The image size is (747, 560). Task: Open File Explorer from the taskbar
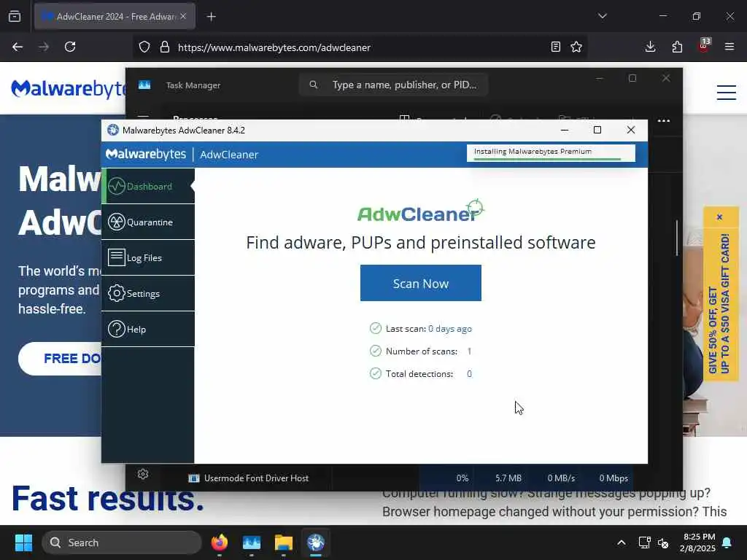pyautogui.click(x=284, y=542)
